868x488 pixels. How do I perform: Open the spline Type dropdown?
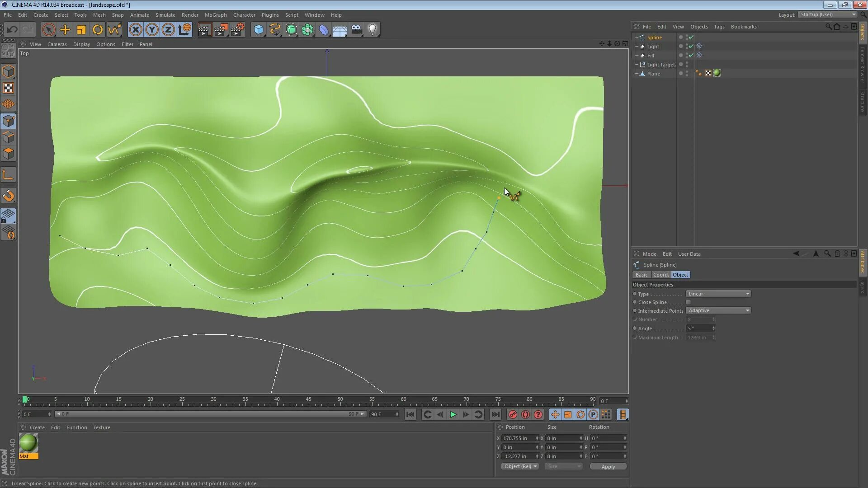tap(718, 294)
